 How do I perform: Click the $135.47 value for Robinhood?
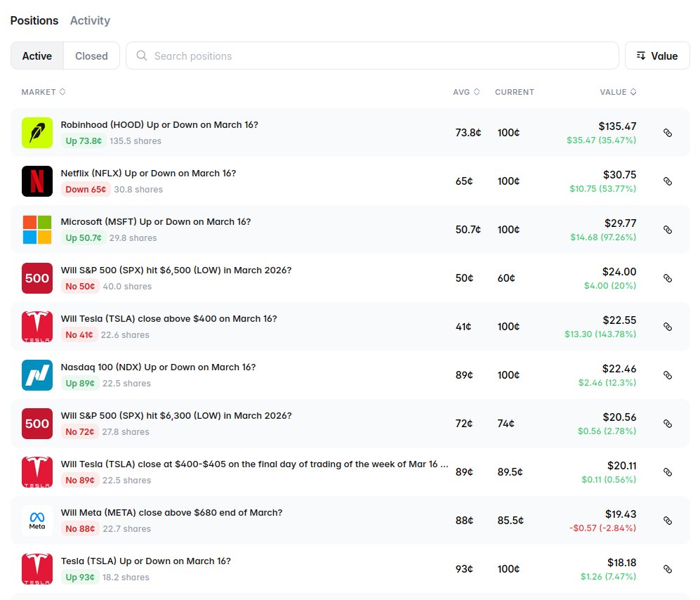point(617,126)
